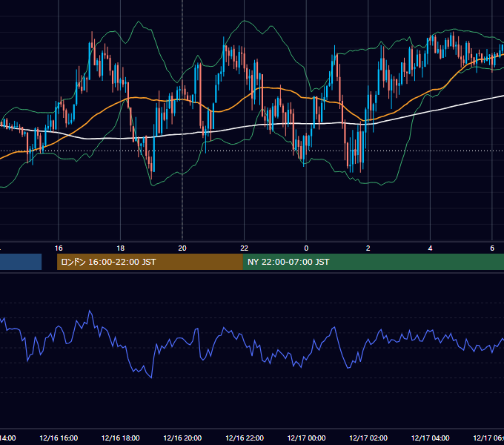
Task: Click the '20' hour axis label
Action: (x=182, y=248)
